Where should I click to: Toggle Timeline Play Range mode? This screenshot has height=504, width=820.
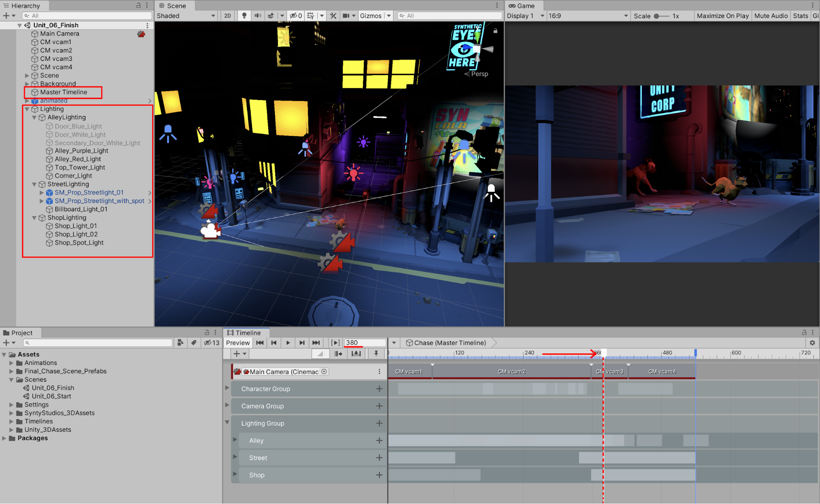(335, 343)
